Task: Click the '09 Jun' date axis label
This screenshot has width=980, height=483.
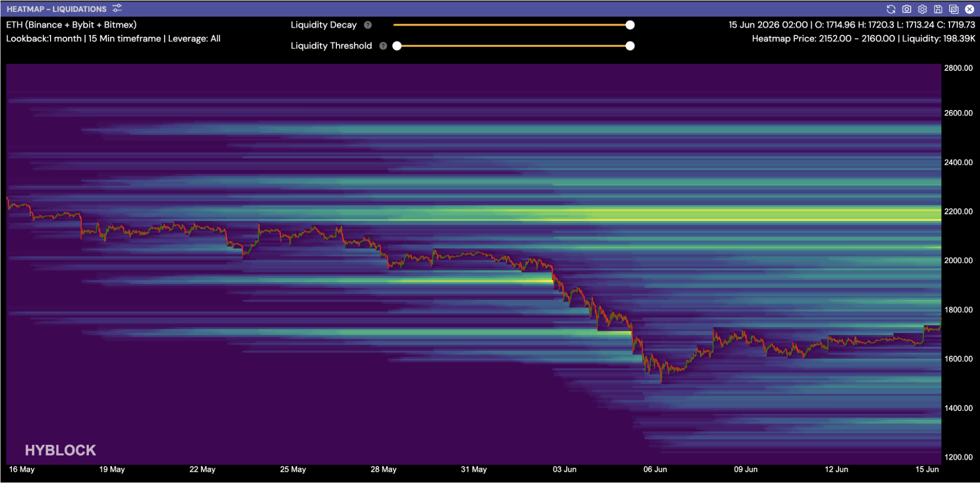Action: [x=746, y=469]
